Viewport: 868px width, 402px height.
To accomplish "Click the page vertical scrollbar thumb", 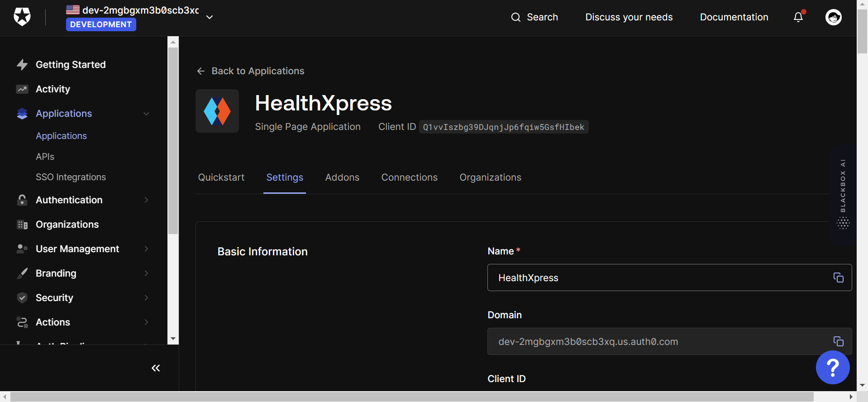I will 862,32.
